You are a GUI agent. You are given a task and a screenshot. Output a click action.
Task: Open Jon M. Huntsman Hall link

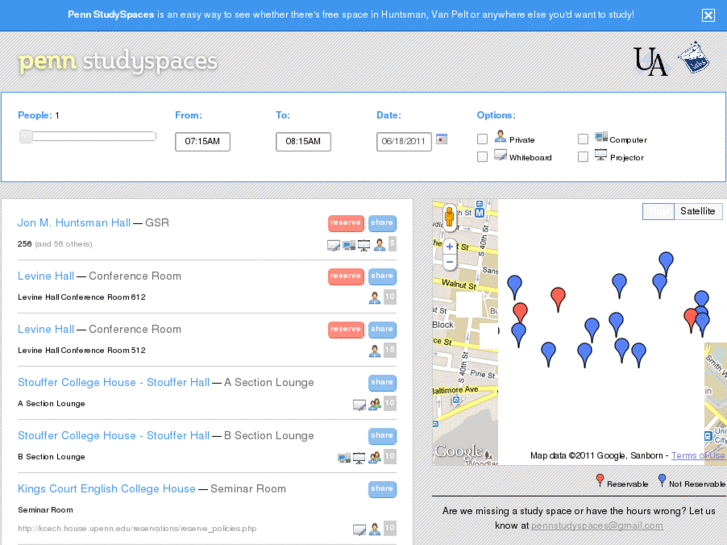tap(74, 223)
